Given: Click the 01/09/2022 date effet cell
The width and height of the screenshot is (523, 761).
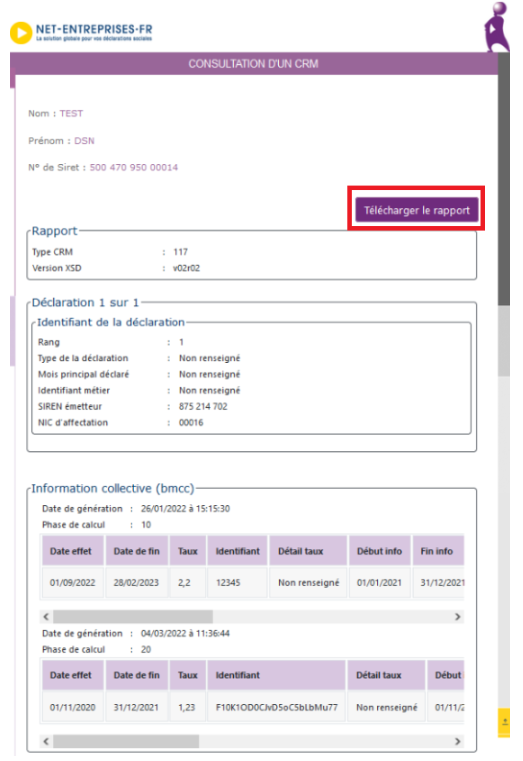Looking at the screenshot, I should [73, 582].
